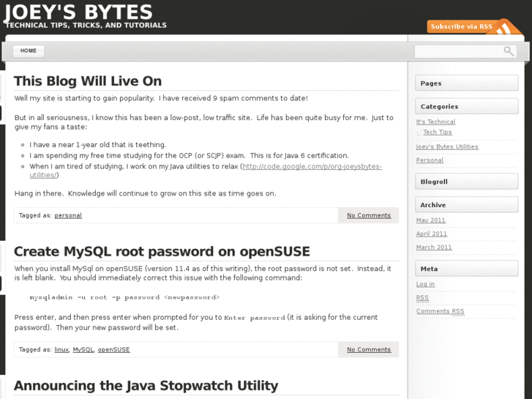Open post "This Blog Will Live On"
532x399 pixels.
88,81
